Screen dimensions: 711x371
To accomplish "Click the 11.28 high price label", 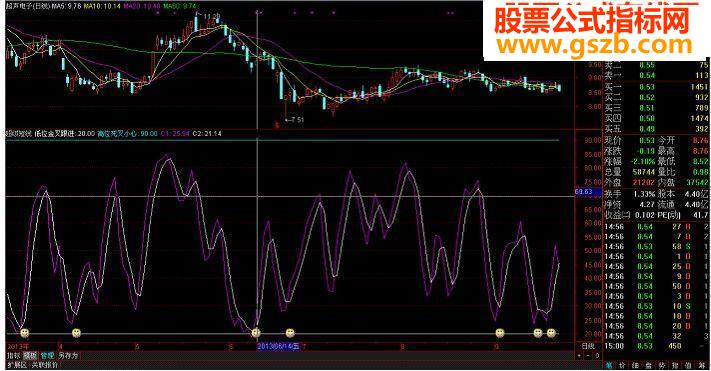I will [x=211, y=17].
